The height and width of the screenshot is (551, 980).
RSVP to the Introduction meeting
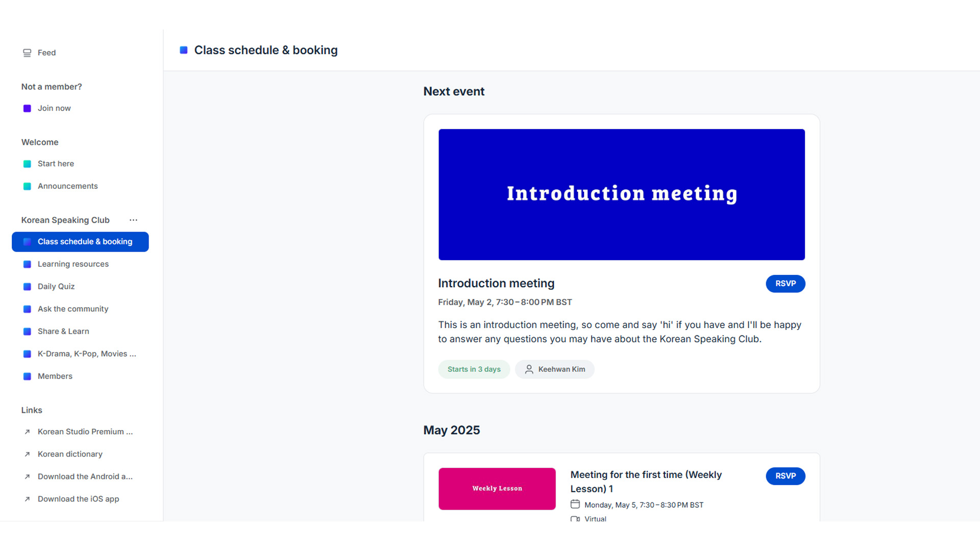(x=785, y=284)
